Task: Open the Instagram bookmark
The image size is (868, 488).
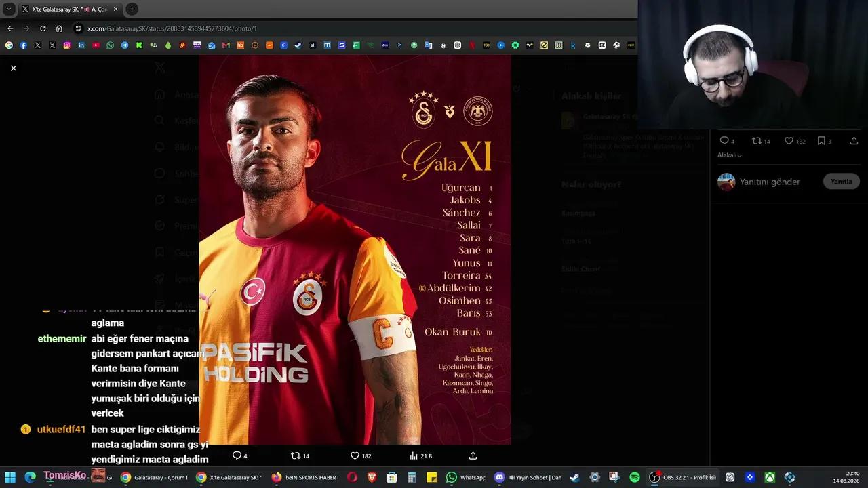Action: pyautogui.click(x=66, y=45)
